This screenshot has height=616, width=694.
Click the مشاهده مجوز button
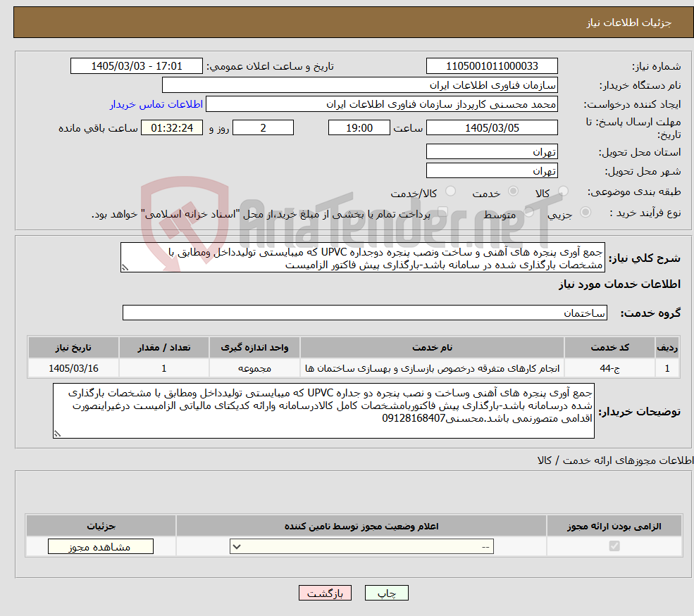[101, 546]
